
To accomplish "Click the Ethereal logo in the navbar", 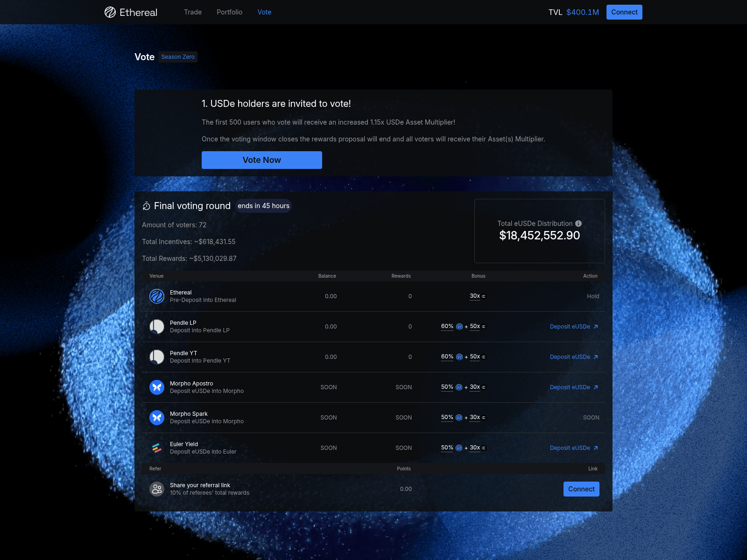I will (131, 12).
